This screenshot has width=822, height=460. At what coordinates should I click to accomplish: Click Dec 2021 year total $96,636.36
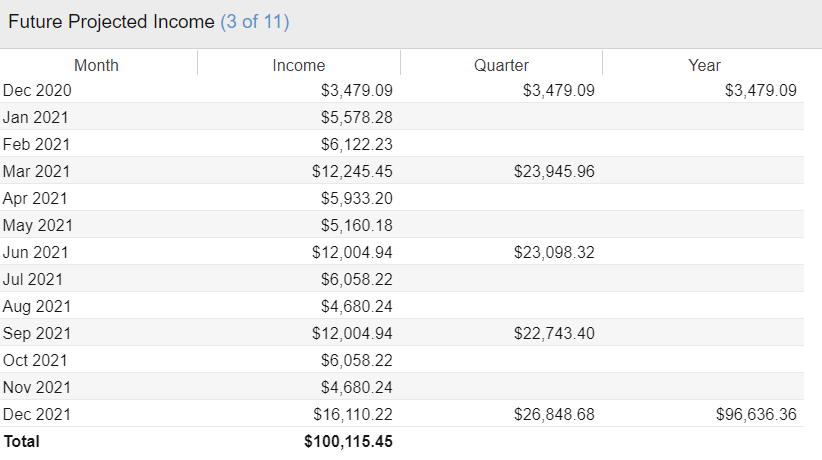pyautogui.click(x=756, y=414)
